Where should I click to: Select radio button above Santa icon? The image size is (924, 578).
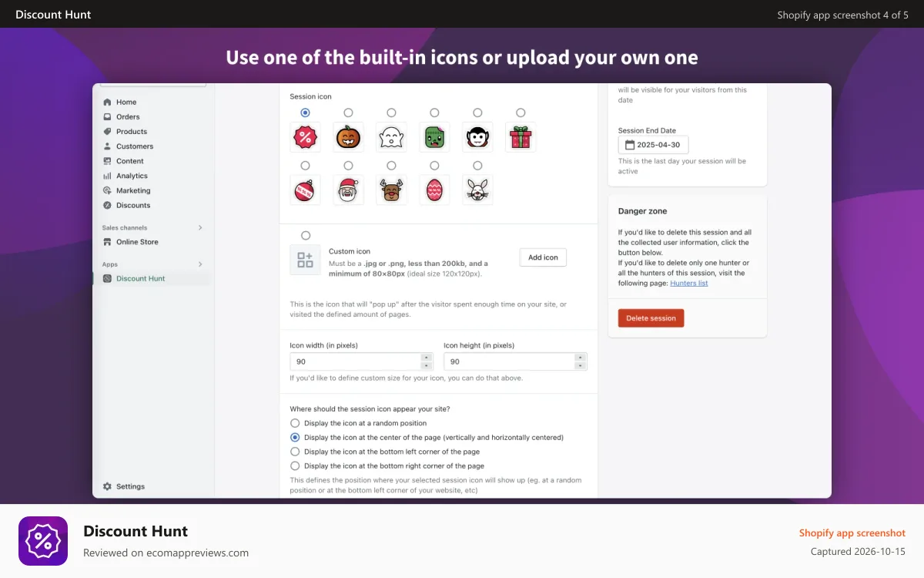[x=348, y=165]
